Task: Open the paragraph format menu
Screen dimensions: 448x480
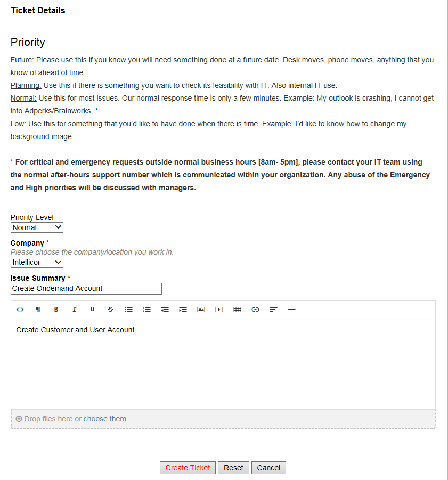Action: point(38,310)
